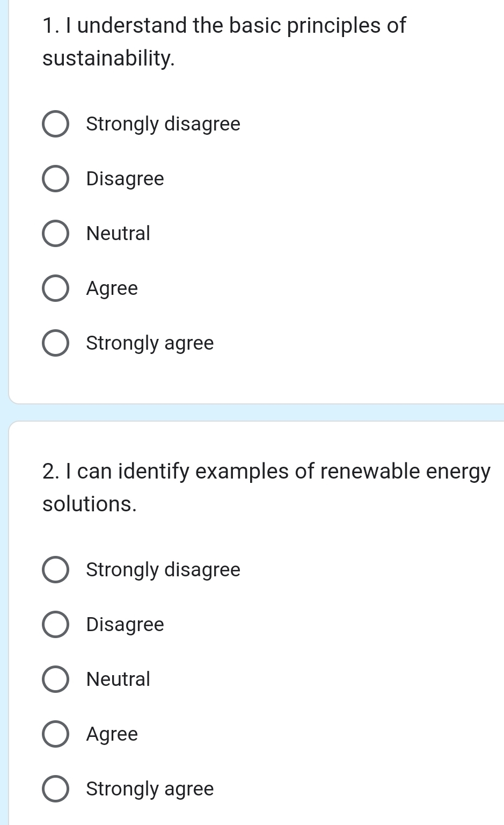
Task: Choose Agree on the renewable energy question
Action: [x=56, y=735]
